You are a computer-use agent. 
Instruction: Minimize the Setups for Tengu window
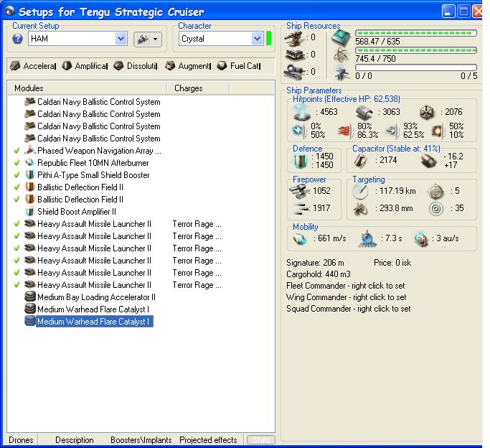pos(448,11)
